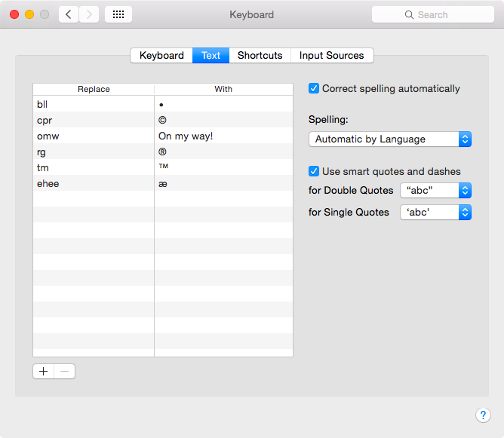The height and width of the screenshot is (438, 504).
Task: Select the 'omw' shortcut entry
Action: click(94, 136)
